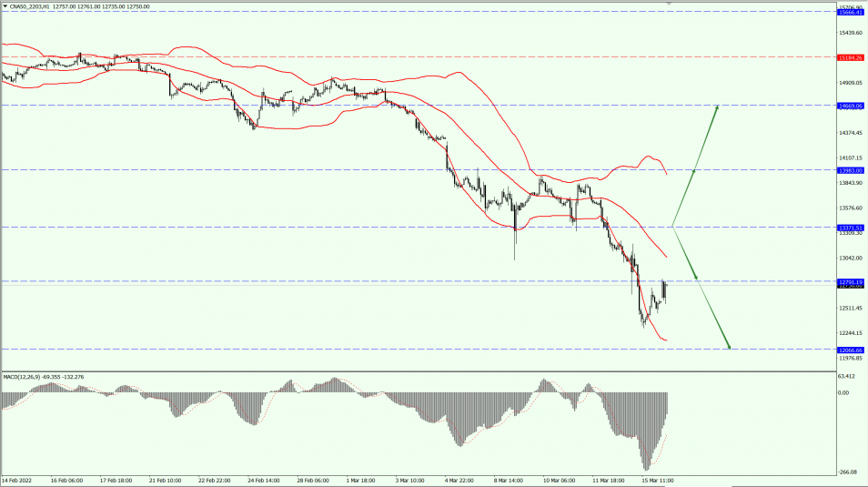Viewport: 868px width, 487px height.
Task: Click the downward green arrow head near 12066.66
Action: (729, 346)
